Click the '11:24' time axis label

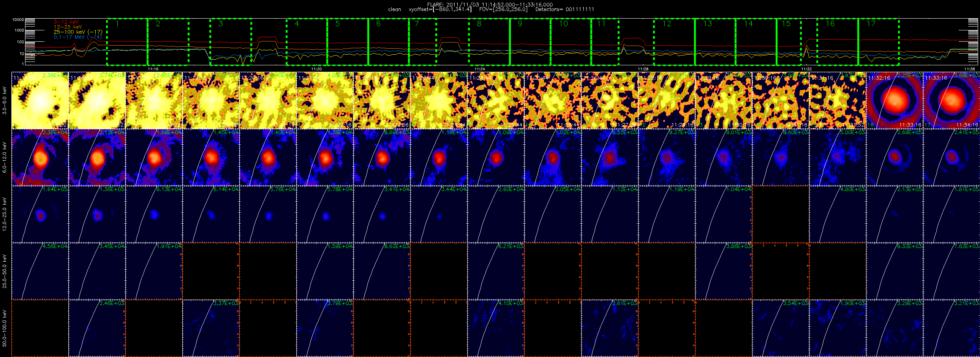(x=480, y=69)
